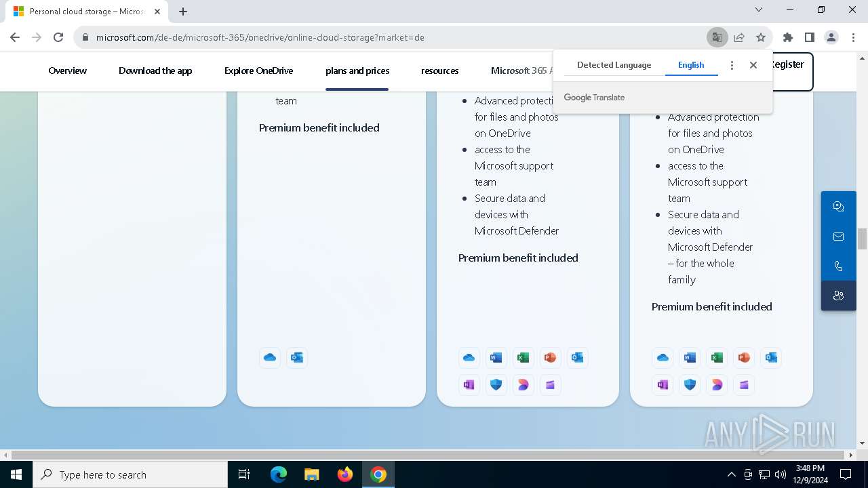Open the Download the app nav item
Viewport: 868px width, 488px height.
[155, 70]
